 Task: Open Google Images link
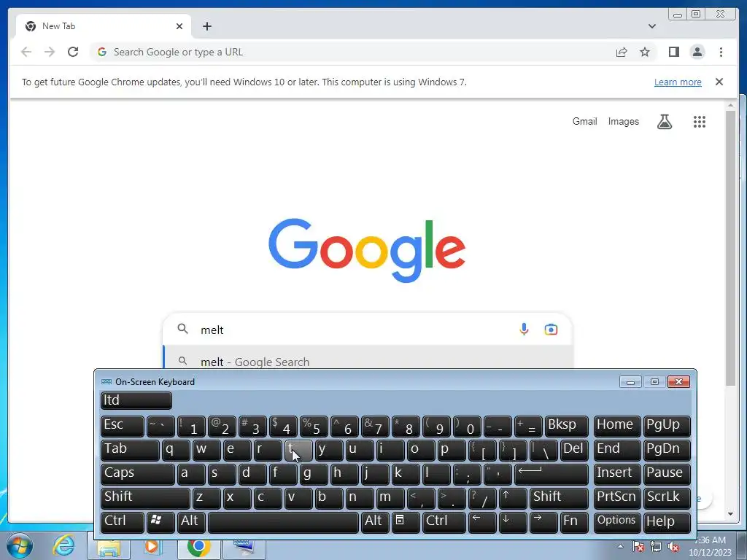[623, 122]
